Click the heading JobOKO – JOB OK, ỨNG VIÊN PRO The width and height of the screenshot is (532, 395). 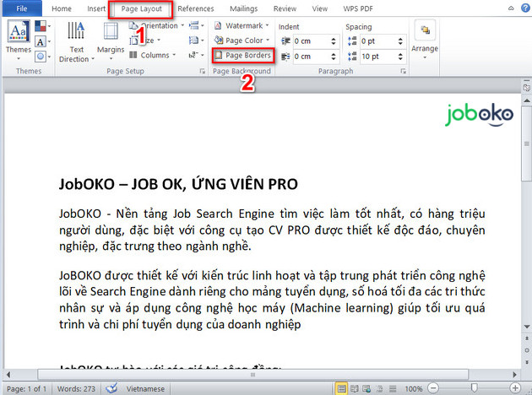(x=178, y=185)
